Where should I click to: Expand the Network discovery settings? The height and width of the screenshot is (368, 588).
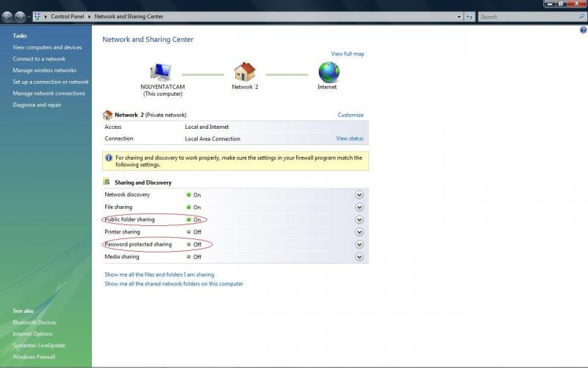[359, 195]
